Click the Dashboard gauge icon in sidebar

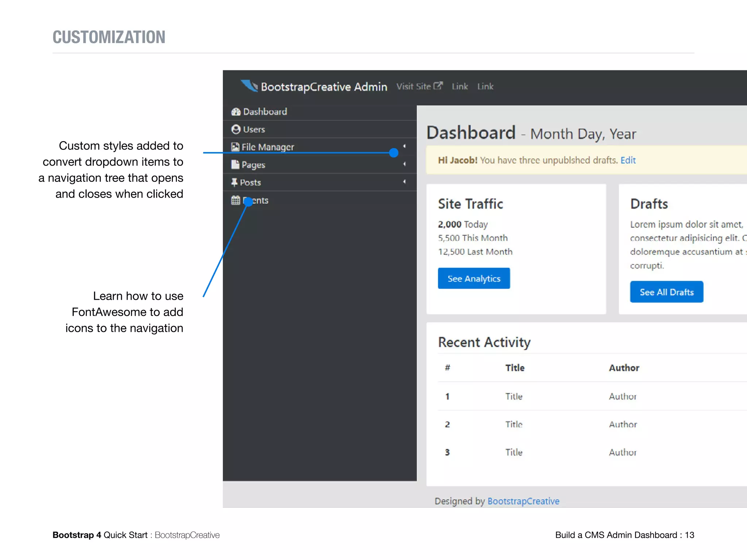[236, 112]
